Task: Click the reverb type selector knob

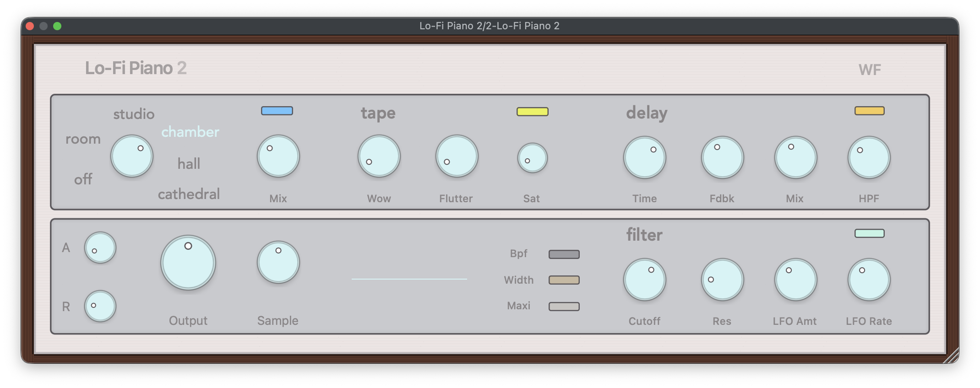Action: [132, 156]
